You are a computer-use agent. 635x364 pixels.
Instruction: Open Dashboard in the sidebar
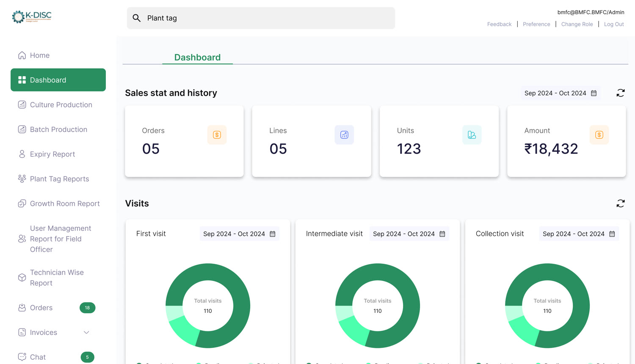click(x=58, y=80)
